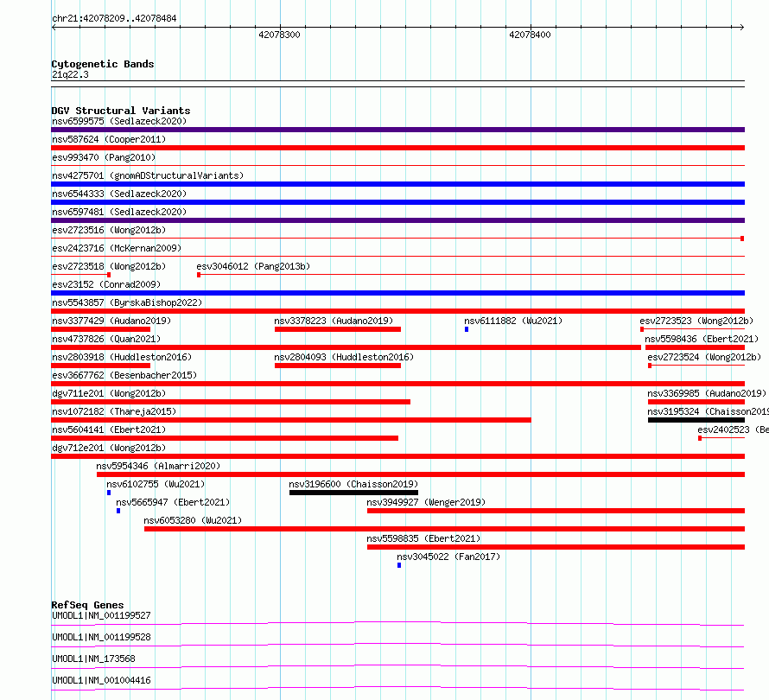Click the black bar of nsv3195324
Screen dimensions: 769x700
696,420
